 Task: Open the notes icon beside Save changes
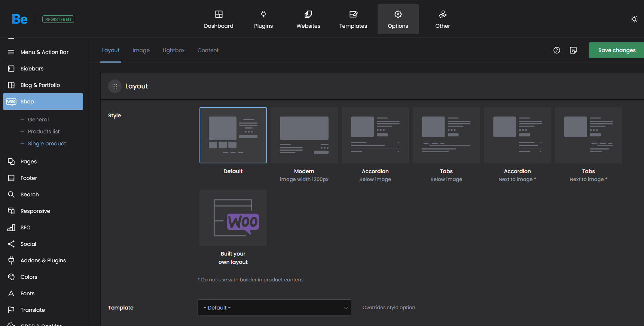click(x=573, y=50)
